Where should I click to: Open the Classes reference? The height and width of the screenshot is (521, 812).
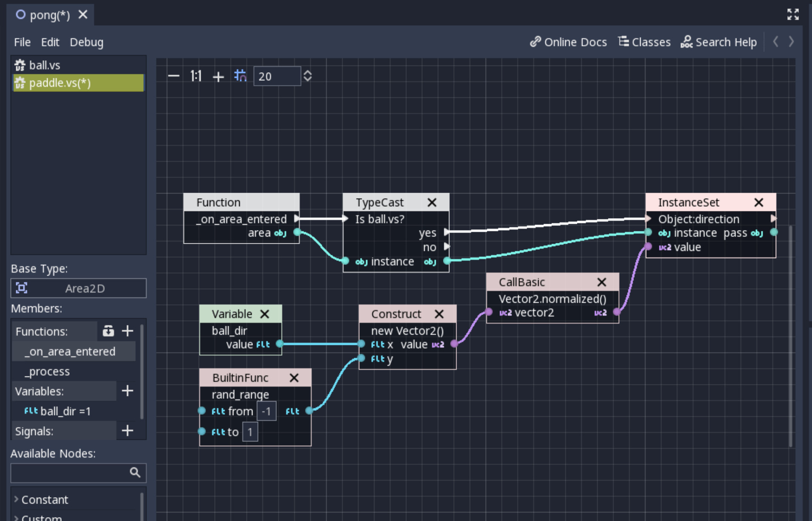(x=644, y=42)
